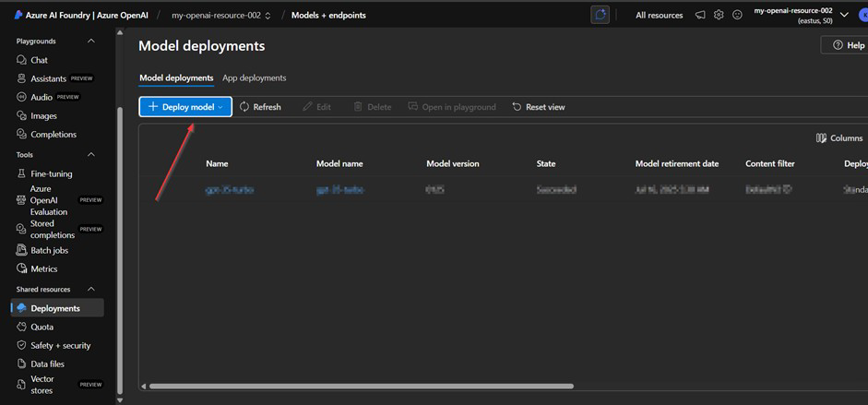Click the Reset view button
Screen dimensions: 868x405
point(539,107)
